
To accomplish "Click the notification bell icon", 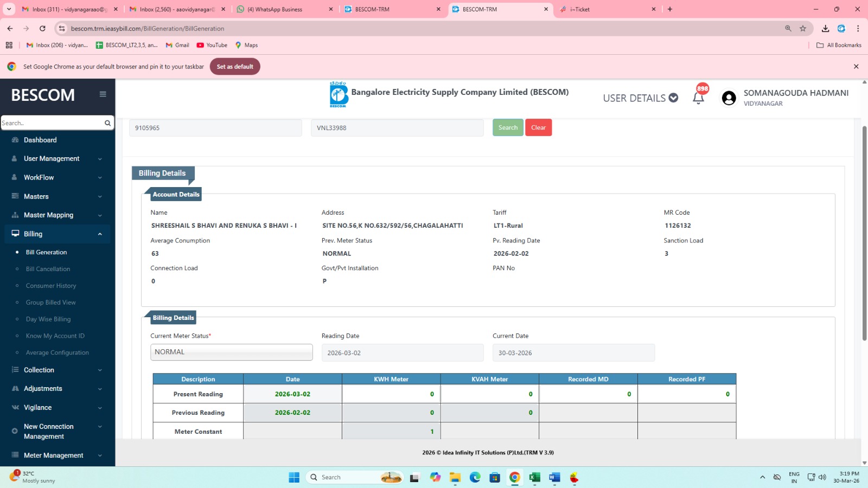I will point(698,98).
